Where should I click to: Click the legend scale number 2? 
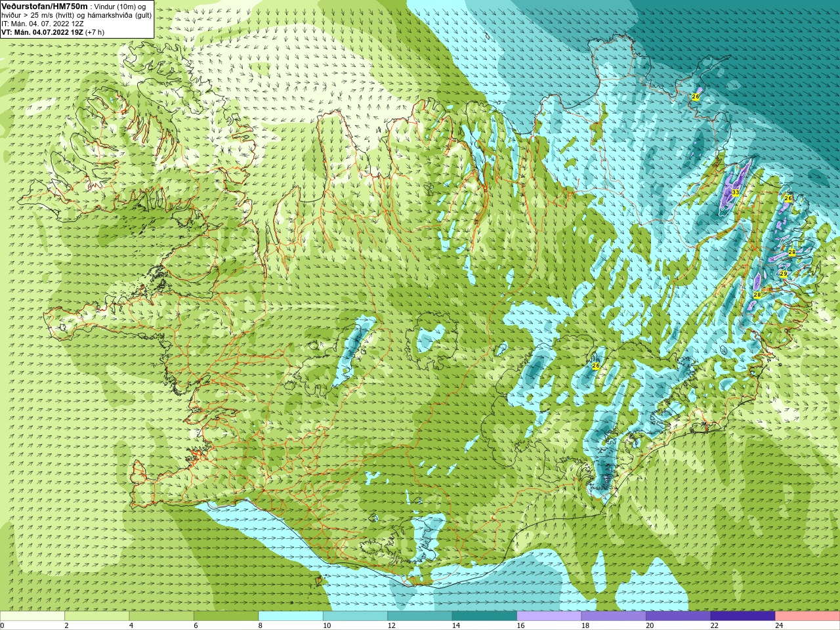pyautogui.click(x=66, y=625)
